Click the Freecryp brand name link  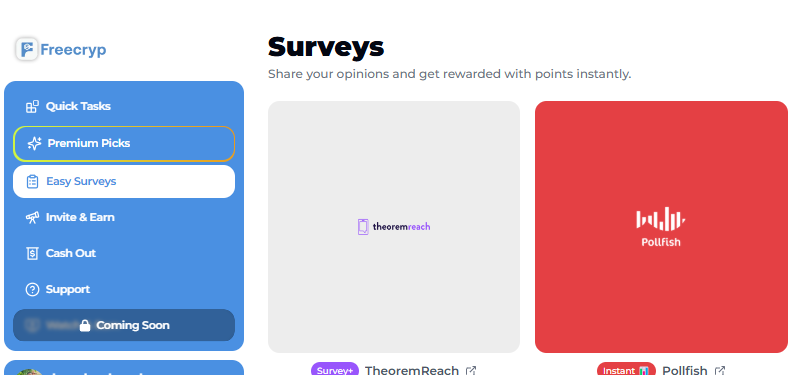click(73, 50)
